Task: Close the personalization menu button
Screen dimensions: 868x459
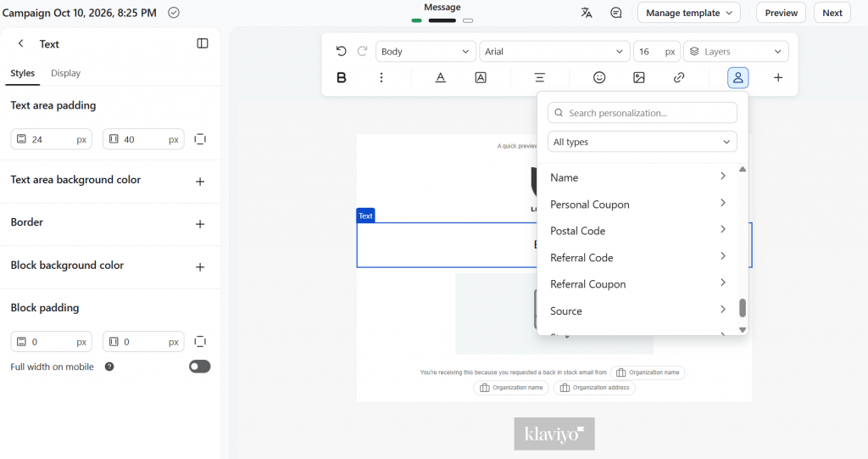Action: 738,77
